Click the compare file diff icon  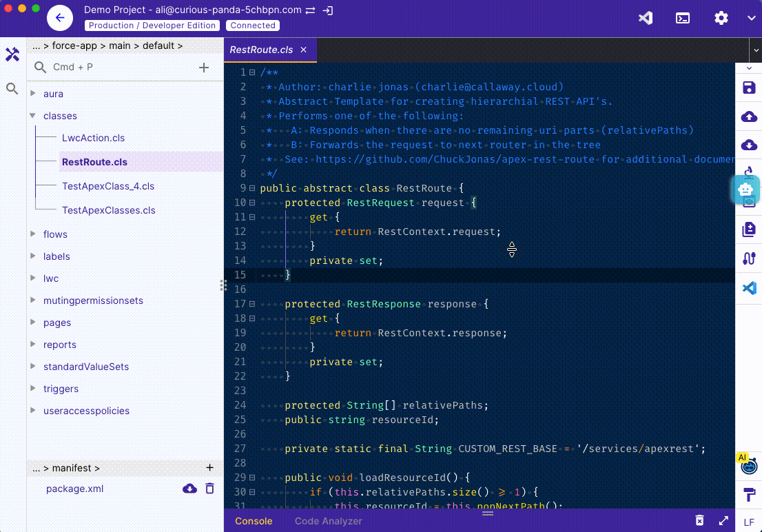(x=749, y=229)
